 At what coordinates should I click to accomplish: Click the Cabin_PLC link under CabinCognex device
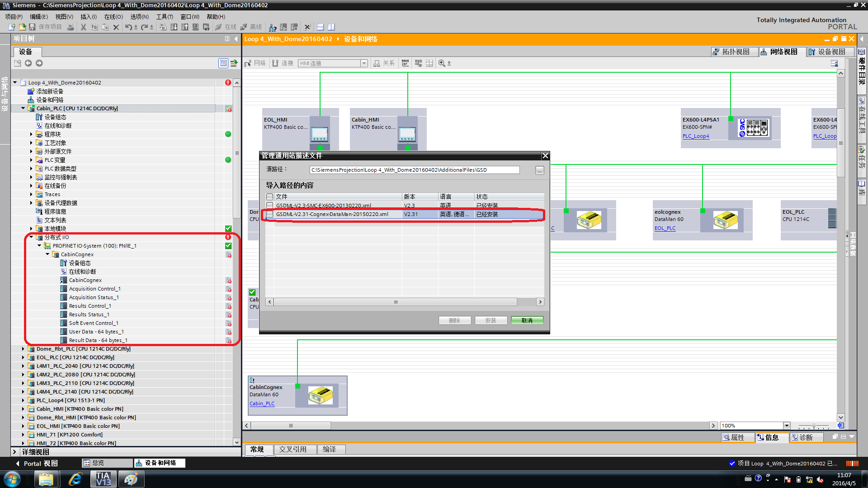(x=262, y=404)
